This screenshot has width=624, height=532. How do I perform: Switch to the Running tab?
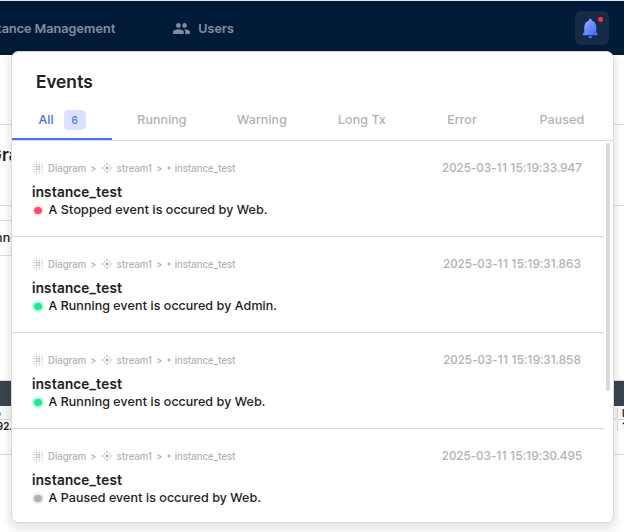[162, 120]
